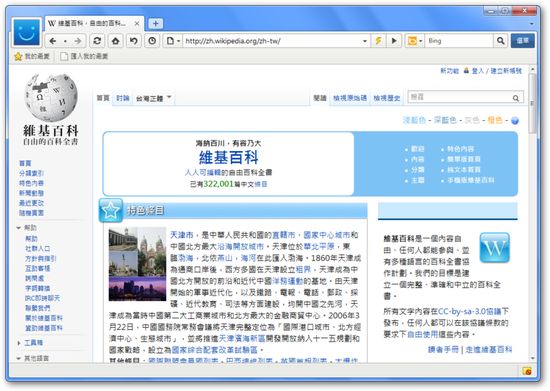Click the 匯入我的最愛 bookmark page icon
This screenshot has width=550, height=391.
[x=64, y=56]
